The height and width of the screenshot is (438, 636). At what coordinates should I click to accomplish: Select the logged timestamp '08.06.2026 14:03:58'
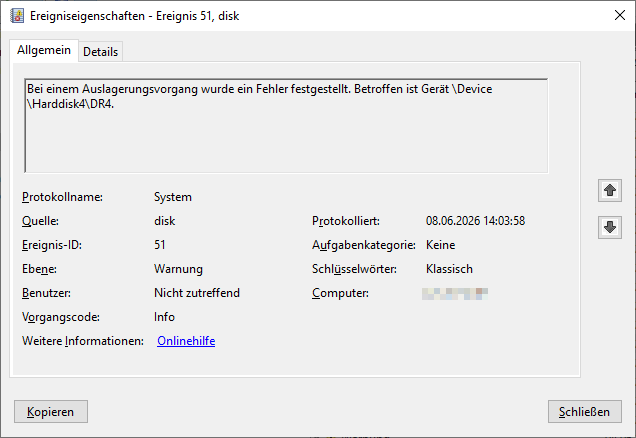coord(475,221)
